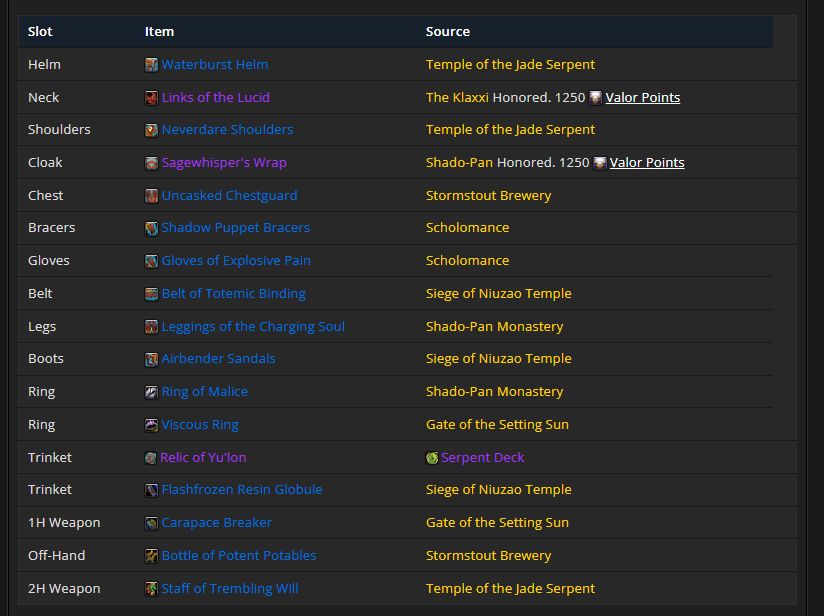Click the Waterburst Helm item icon
Screen dimensions: 824x616
(151, 65)
